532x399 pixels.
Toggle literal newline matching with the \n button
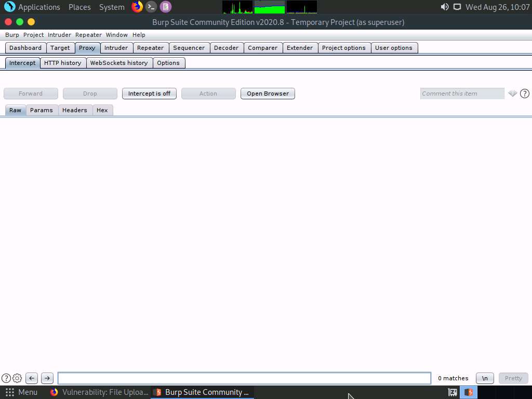coord(484,378)
